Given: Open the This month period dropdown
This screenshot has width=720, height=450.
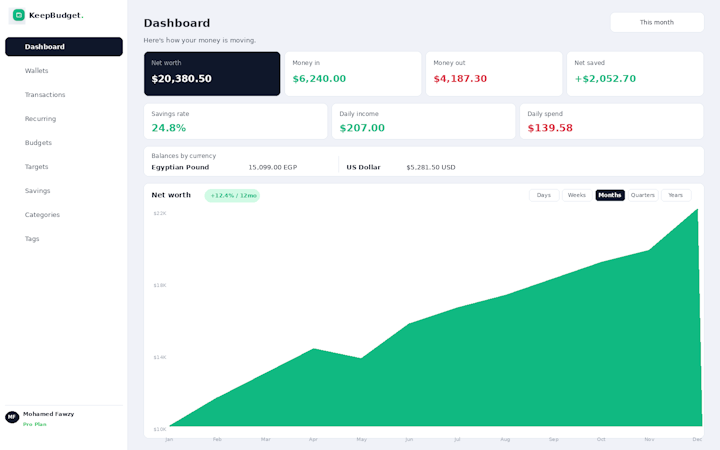Looking at the screenshot, I should (657, 22).
